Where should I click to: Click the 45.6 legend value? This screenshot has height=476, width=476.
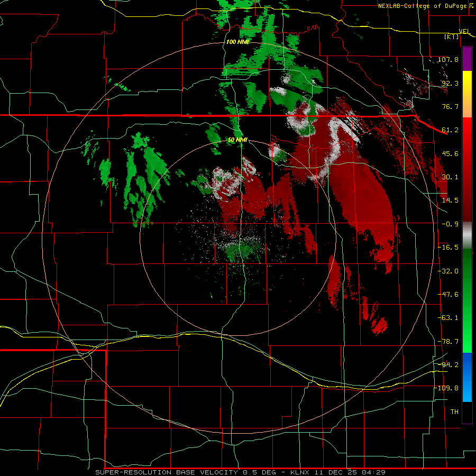(x=450, y=153)
